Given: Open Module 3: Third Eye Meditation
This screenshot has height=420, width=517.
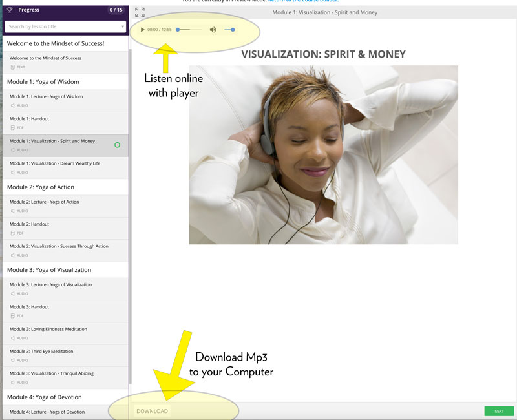Looking at the screenshot, I should point(65,356).
